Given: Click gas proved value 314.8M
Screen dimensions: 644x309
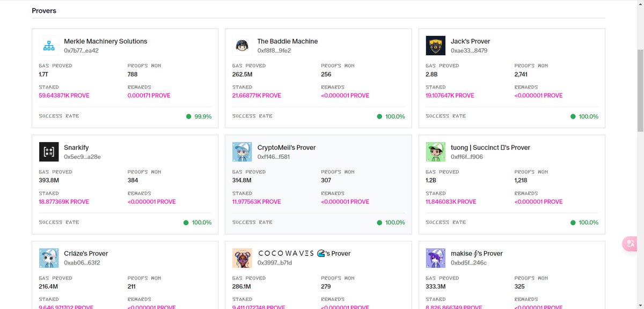Looking at the screenshot, I should (241, 181).
